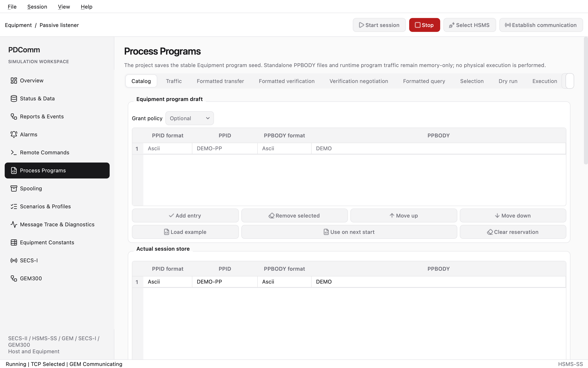
Task: Select DEMO-PP cell in Actual session store
Action: [225, 282]
